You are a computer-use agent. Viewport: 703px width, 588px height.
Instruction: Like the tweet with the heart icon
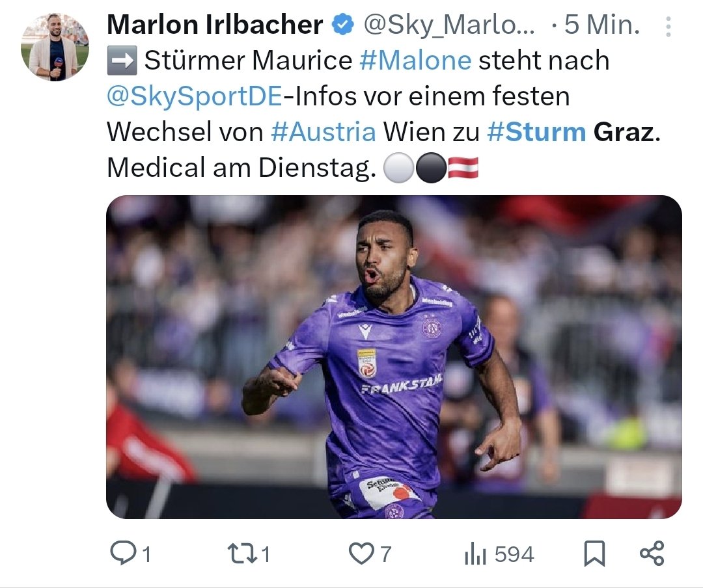[361, 554]
